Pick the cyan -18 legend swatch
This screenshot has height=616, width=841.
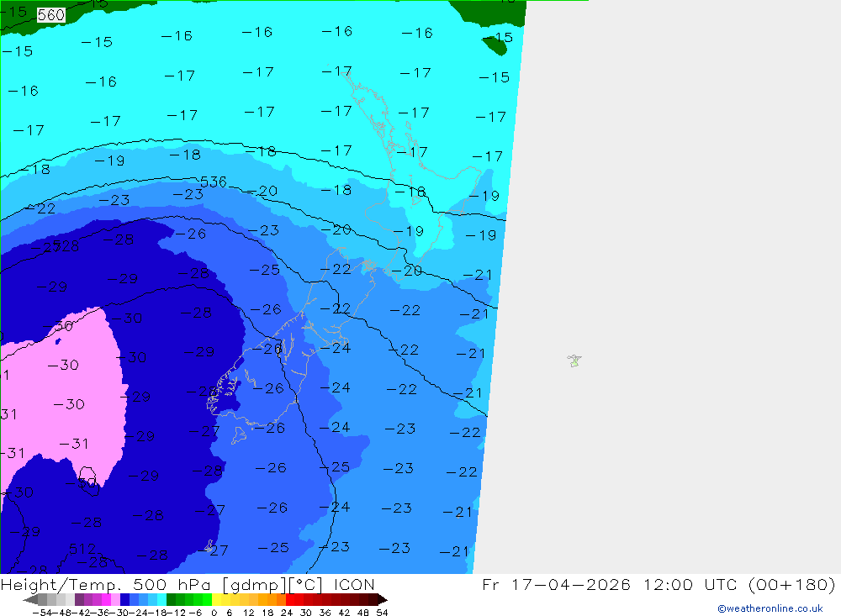tap(161, 600)
